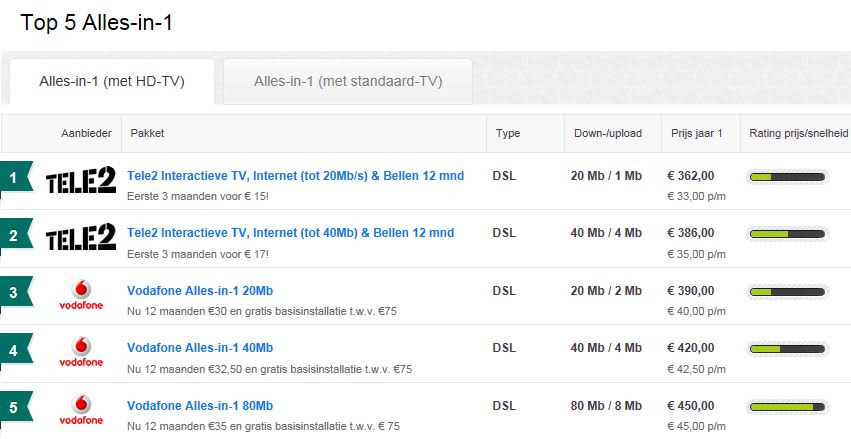This screenshot has width=851, height=439.
Task: Click the rating bar for Vodafone 80Mb
Action: pyautogui.click(x=787, y=407)
